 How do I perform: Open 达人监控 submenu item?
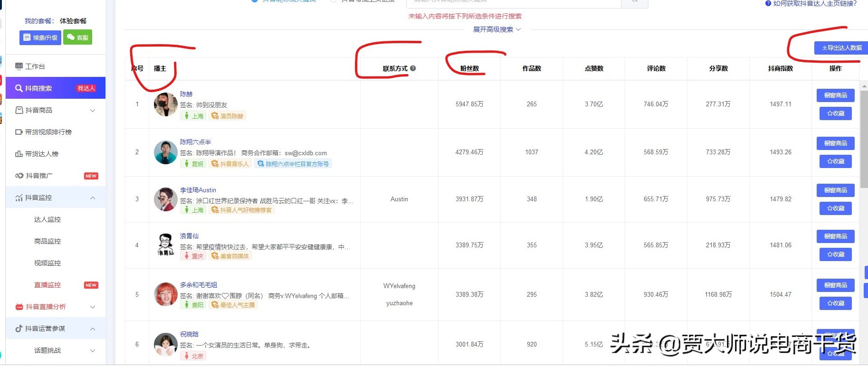(x=48, y=219)
